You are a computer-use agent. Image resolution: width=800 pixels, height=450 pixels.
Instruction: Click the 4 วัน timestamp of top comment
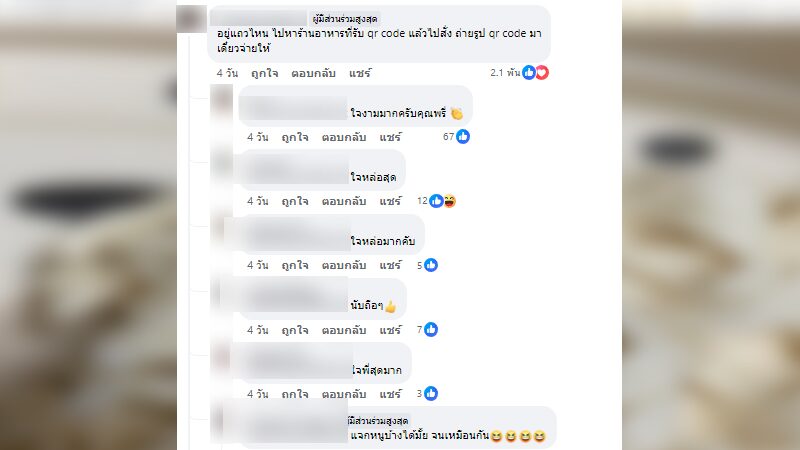click(x=227, y=73)
